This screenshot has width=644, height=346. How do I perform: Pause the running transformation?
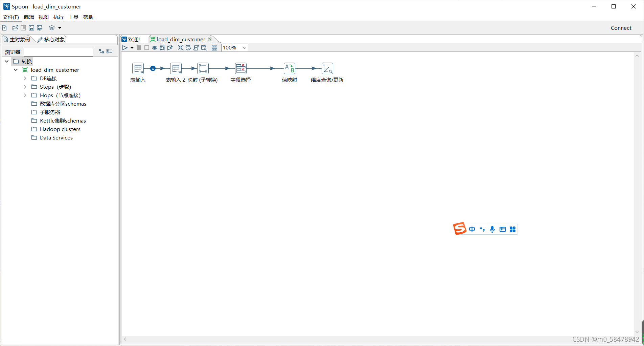(139, 48)
